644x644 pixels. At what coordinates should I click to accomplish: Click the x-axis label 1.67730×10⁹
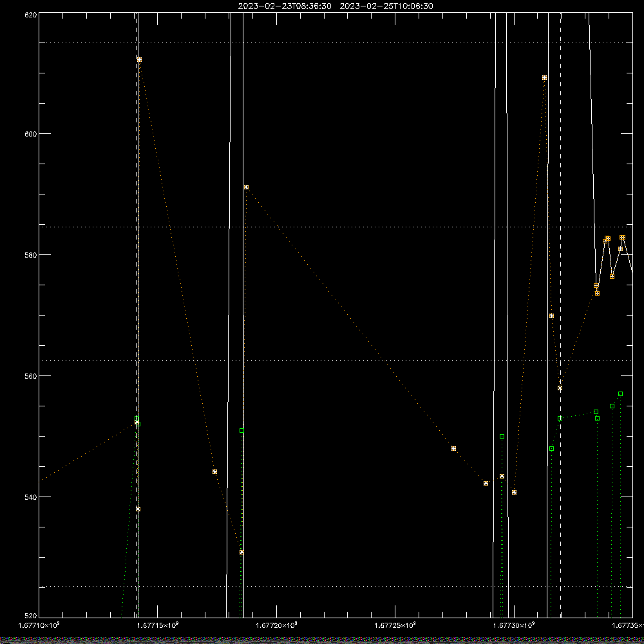point(514,625)
